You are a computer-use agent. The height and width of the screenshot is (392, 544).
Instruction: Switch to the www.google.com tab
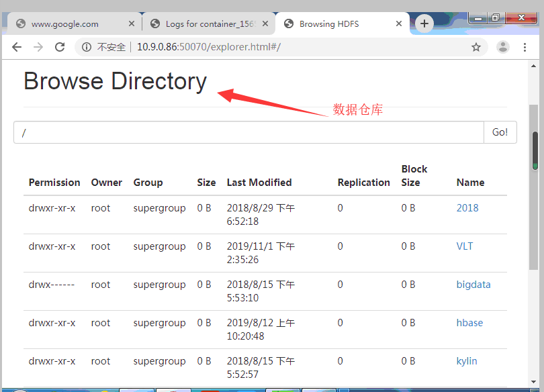[x=65, y=23]
